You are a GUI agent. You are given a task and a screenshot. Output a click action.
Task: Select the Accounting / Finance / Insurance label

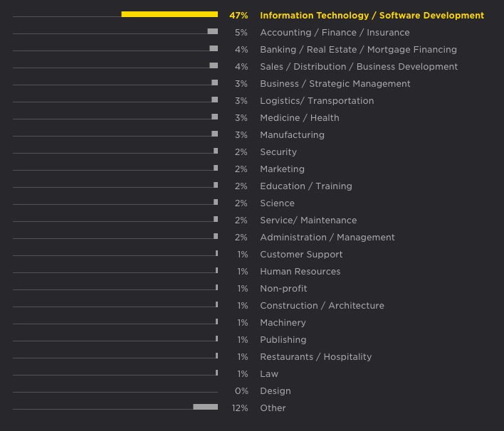(x=335, y=33)
